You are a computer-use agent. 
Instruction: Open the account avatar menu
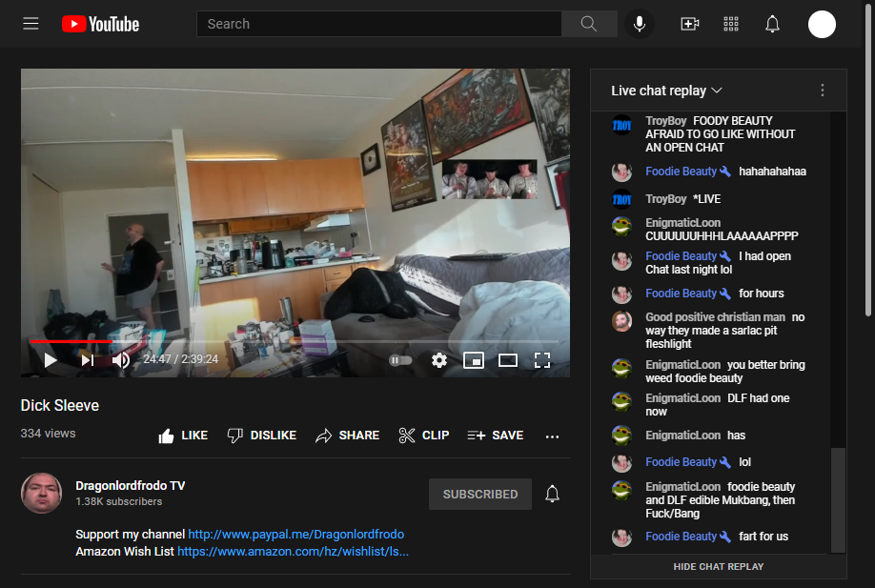pos(822,24)
